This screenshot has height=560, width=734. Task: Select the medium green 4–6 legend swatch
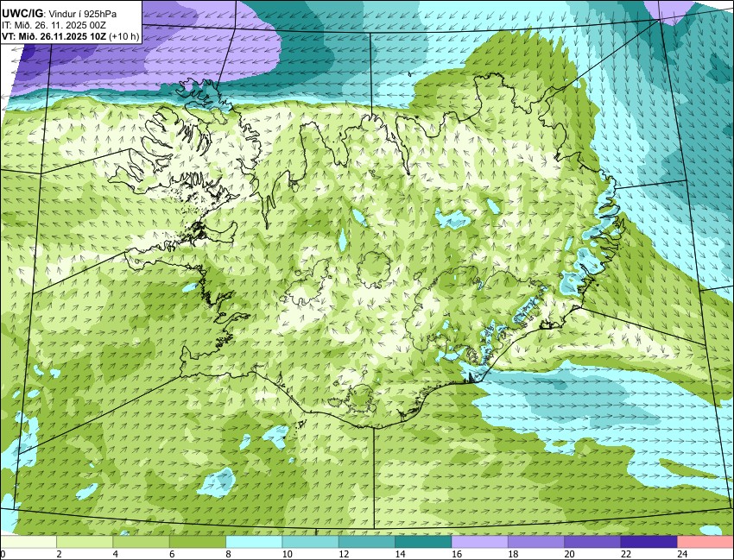click(141, 542)
